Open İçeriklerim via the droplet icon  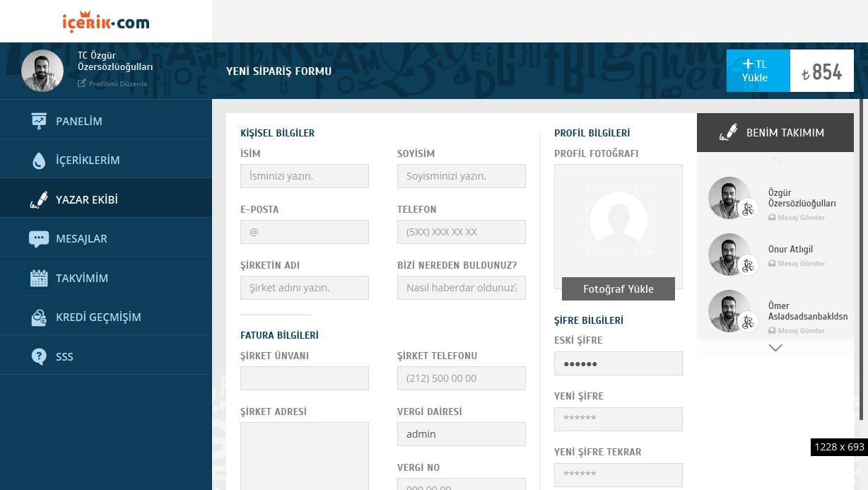(38, 158)
